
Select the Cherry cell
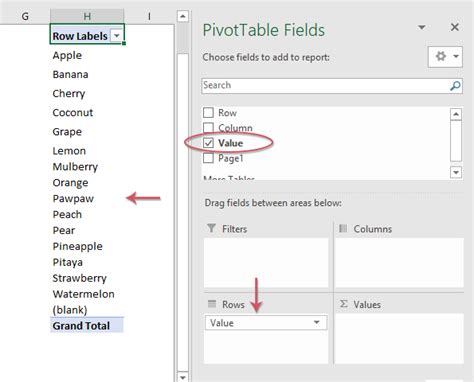[87, 93]
